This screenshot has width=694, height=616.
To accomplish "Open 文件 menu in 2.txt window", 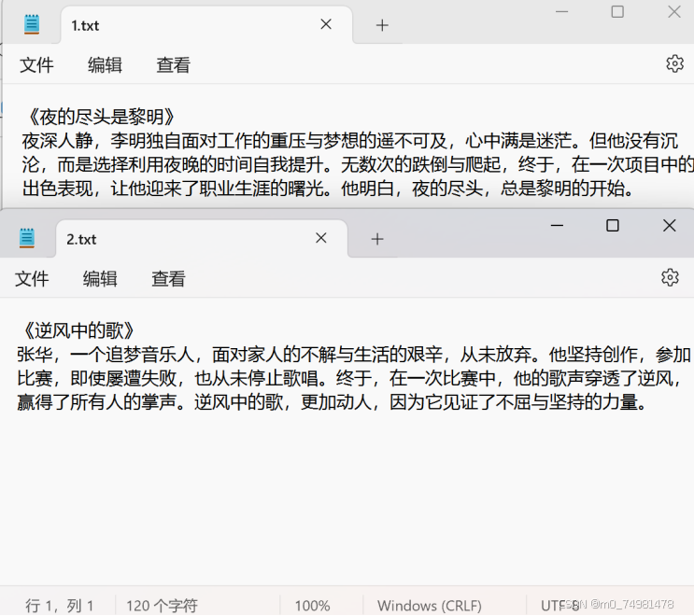I will (x=32, y=278).
